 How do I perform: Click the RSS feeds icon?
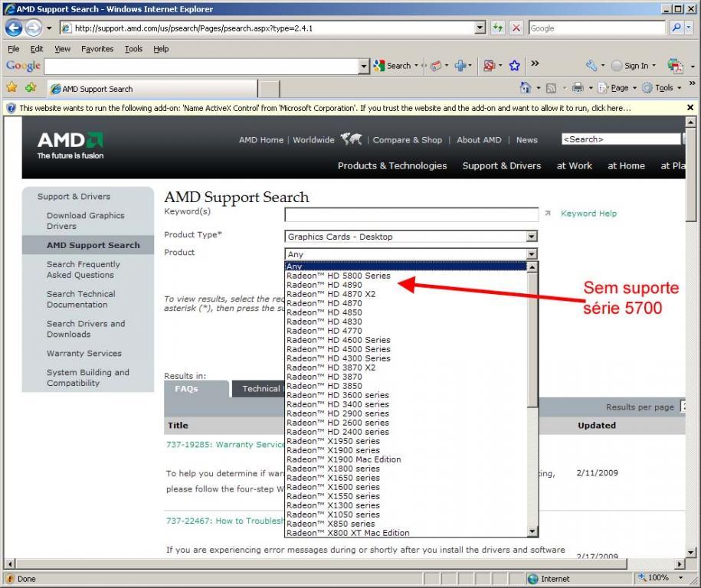(552, 88)
